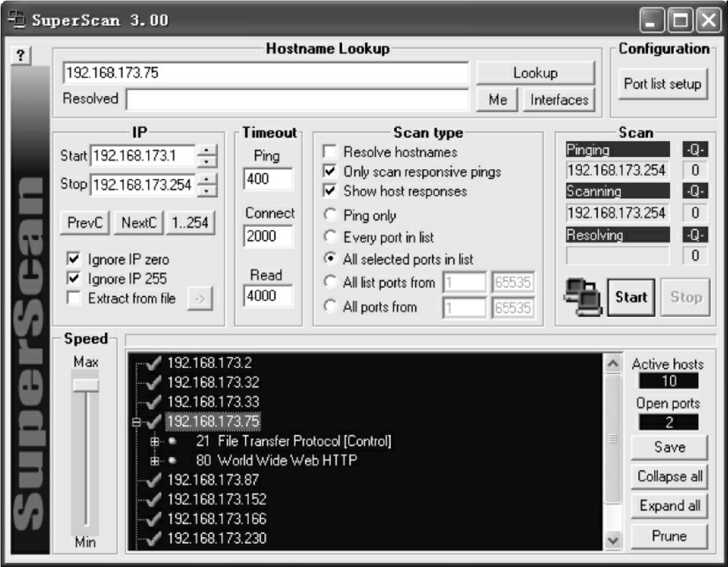Select host 192.168.173.166 in results
728x567 pixels.
(217, 519)
